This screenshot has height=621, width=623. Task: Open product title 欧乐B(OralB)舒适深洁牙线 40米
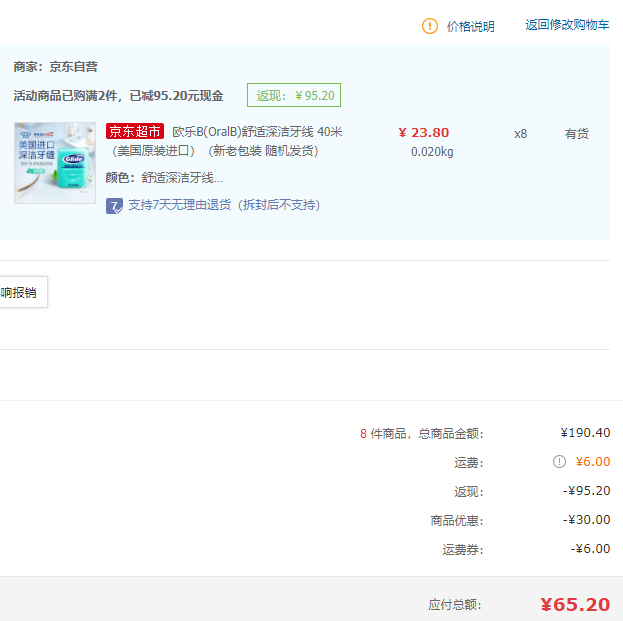pos(257,132)
